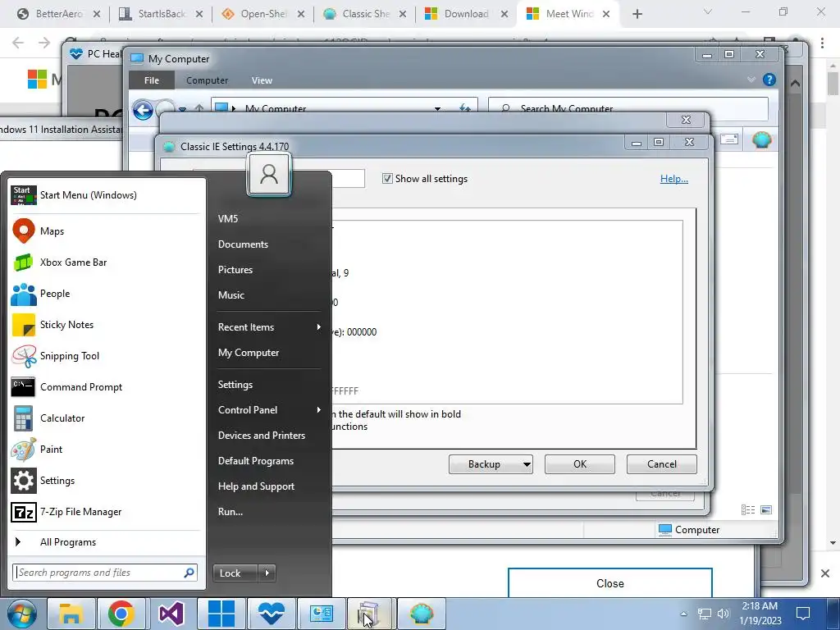Image resolution: width=840 pixels, height=630 pixels.
Task: Click the Classic Shell taskbar icon
Action: tap(422, 614)
